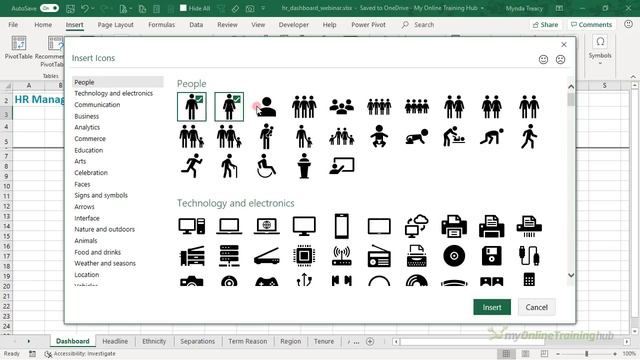Viewport: 640px width, 360px height.
Task: Select the woman with checkmark icon
Action: [x=229, y=107]
